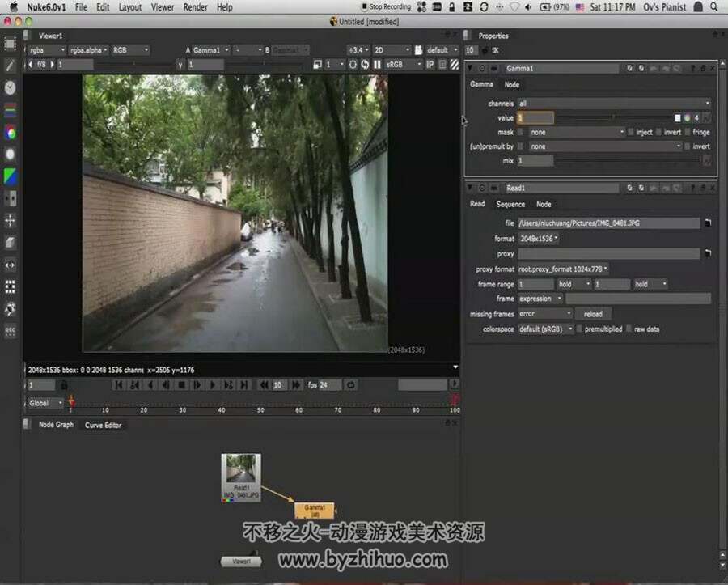Open the colorspace dropdown

tap(545, 329)
